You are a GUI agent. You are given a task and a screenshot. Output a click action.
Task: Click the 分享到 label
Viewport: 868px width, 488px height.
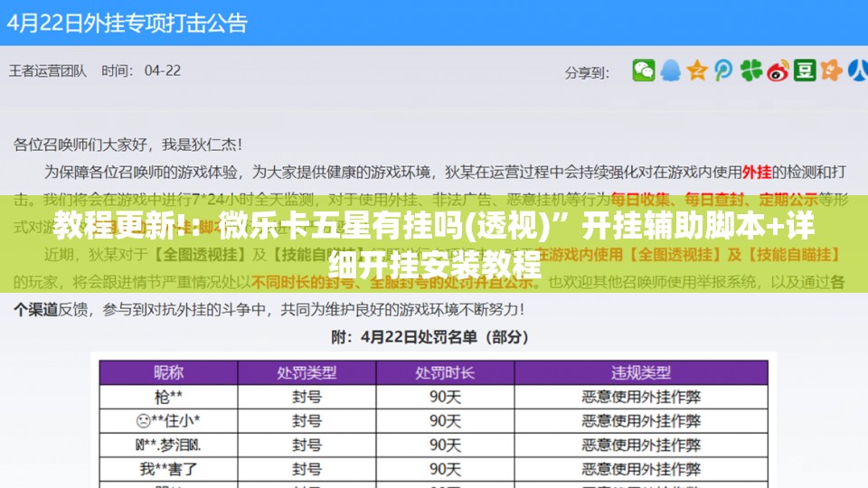(x=587, y=73)
